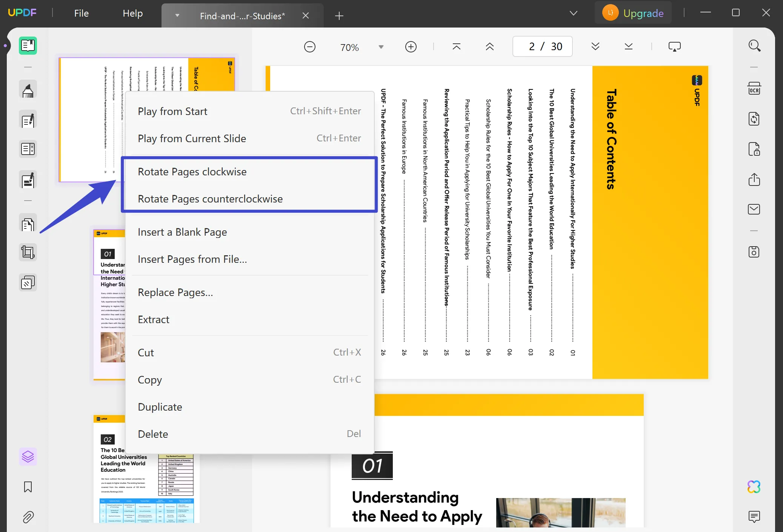Open the Organize Pages tool

pos(28,224)
